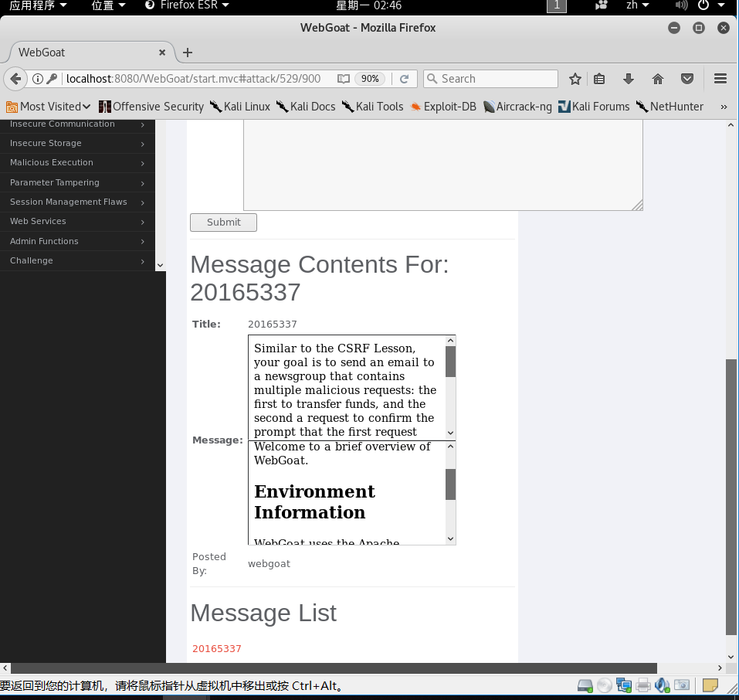Open Kali Docs bookmark
The width and height of the screenshot is (739, 700).
pos(306,107)
